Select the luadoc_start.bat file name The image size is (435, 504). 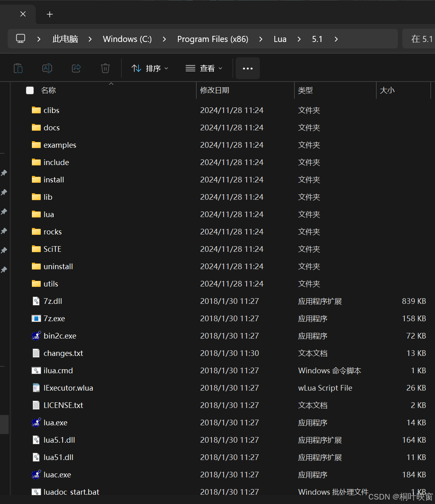pos(71,492)
